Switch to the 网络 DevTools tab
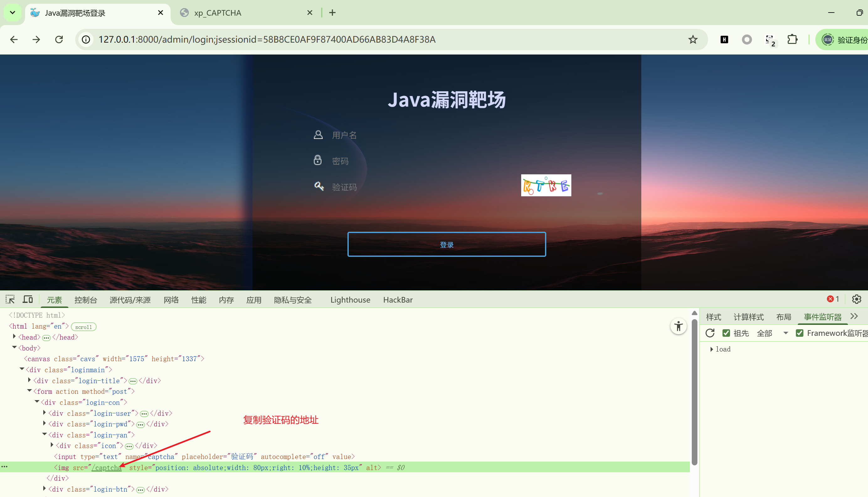 click(x=171, y=300)
